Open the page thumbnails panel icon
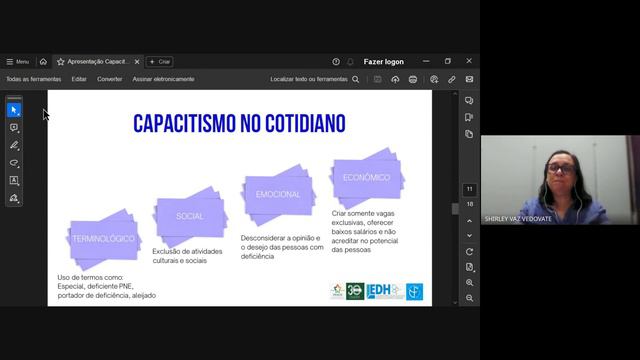 [x=469, y=134]
